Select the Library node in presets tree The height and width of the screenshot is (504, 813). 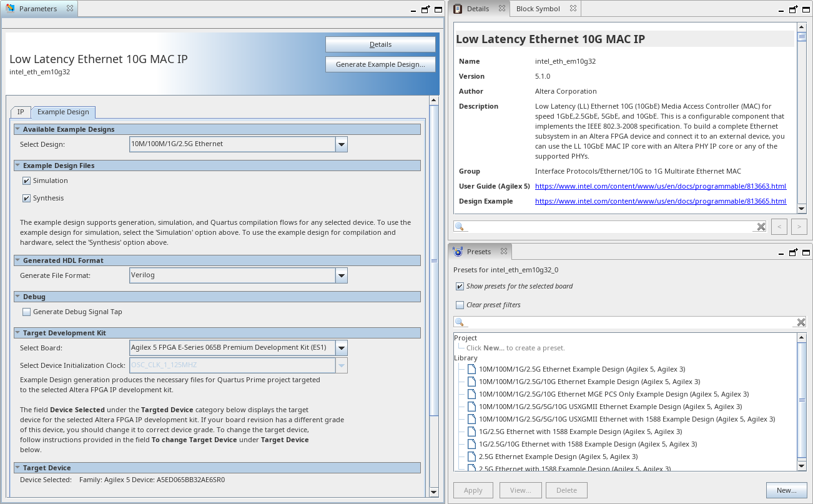coord(466,358)
